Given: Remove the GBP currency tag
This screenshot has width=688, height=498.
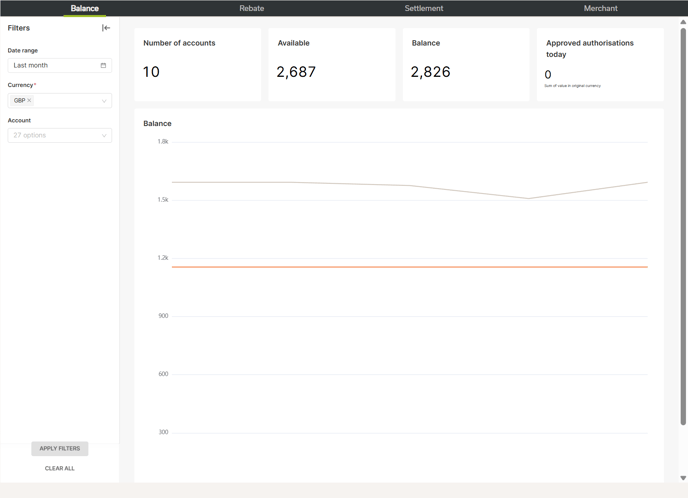Looking at the screenshot, I should point(29,101).
